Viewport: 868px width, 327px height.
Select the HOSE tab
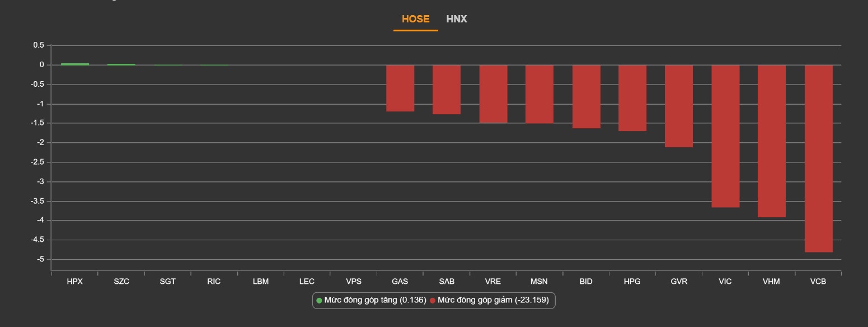click(415, 19)
